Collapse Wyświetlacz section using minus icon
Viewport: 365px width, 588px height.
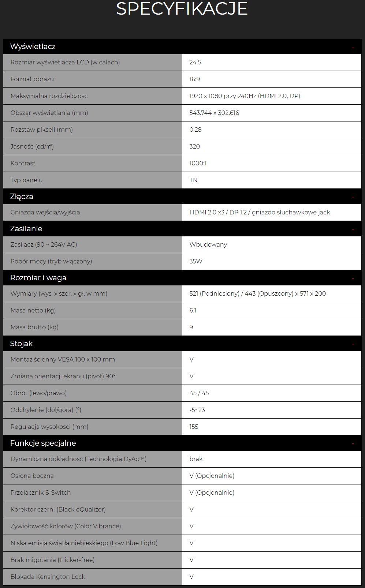353,47
